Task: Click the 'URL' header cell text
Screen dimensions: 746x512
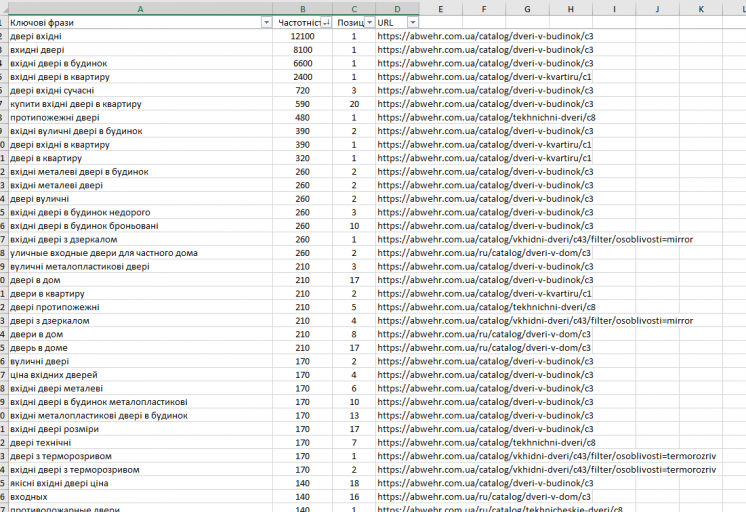Action: [x=385, y=23]
